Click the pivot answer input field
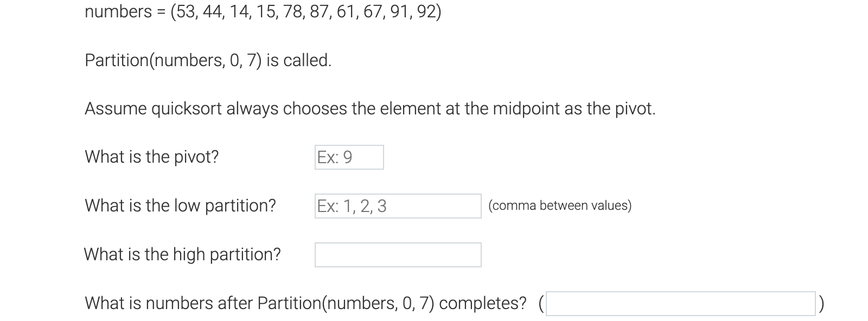This screenshot has height=321, width=868. [349, 157]
